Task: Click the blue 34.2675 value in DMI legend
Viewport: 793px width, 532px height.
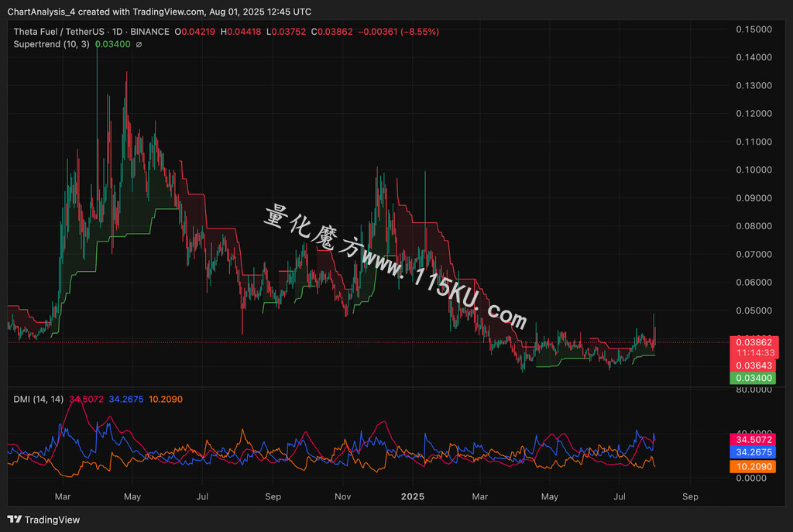Action: [126, 399]
